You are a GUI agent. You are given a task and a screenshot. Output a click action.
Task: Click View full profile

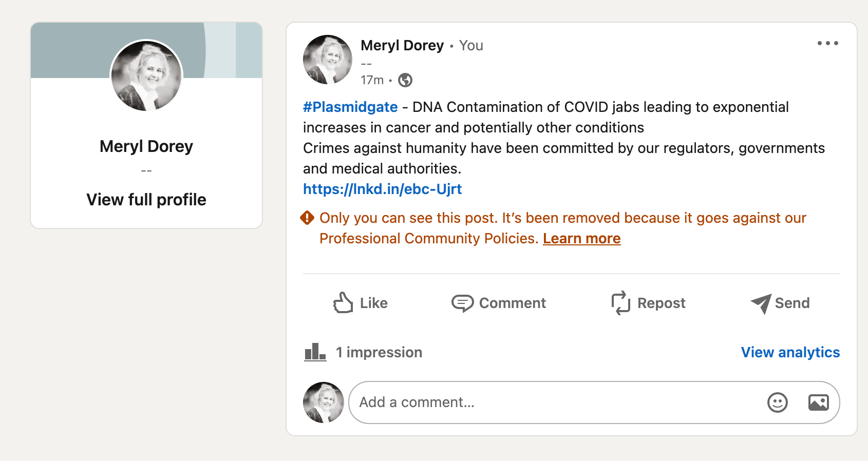146,200
